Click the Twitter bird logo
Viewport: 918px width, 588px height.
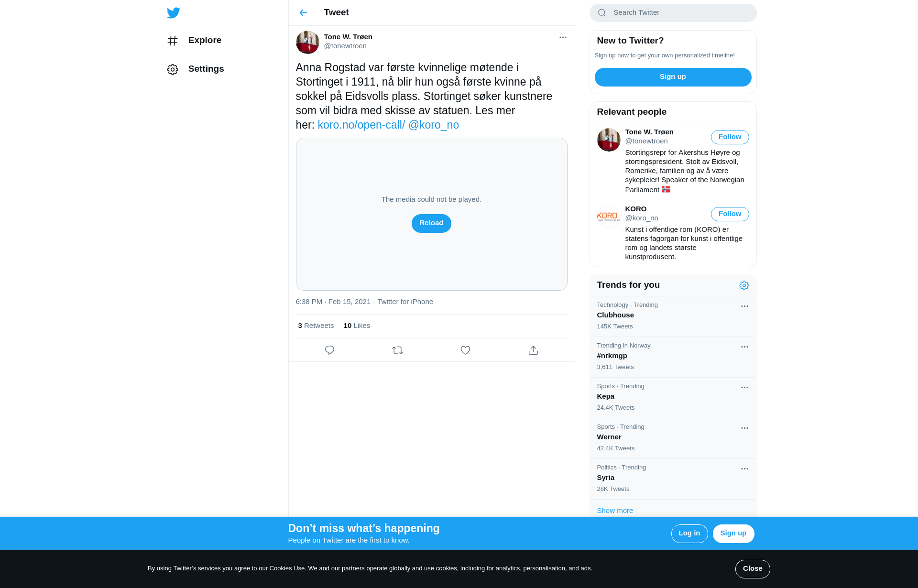tap(174, 13)
